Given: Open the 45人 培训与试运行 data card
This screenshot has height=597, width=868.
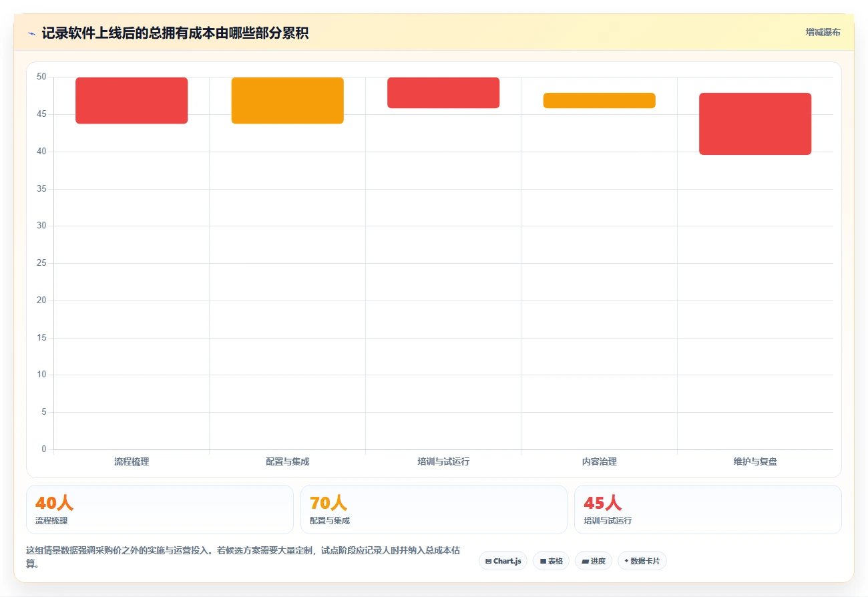Looking at the screenshot, I should pyautogui.click(x=708, y=510).
